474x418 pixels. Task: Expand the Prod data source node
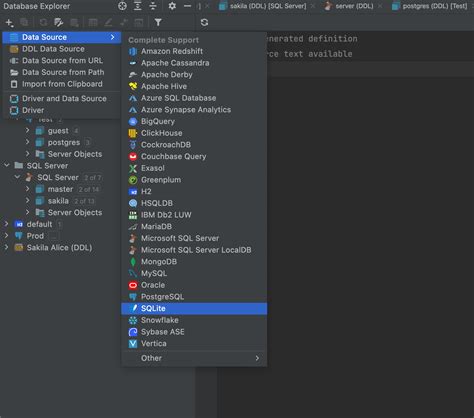point(7,236)
